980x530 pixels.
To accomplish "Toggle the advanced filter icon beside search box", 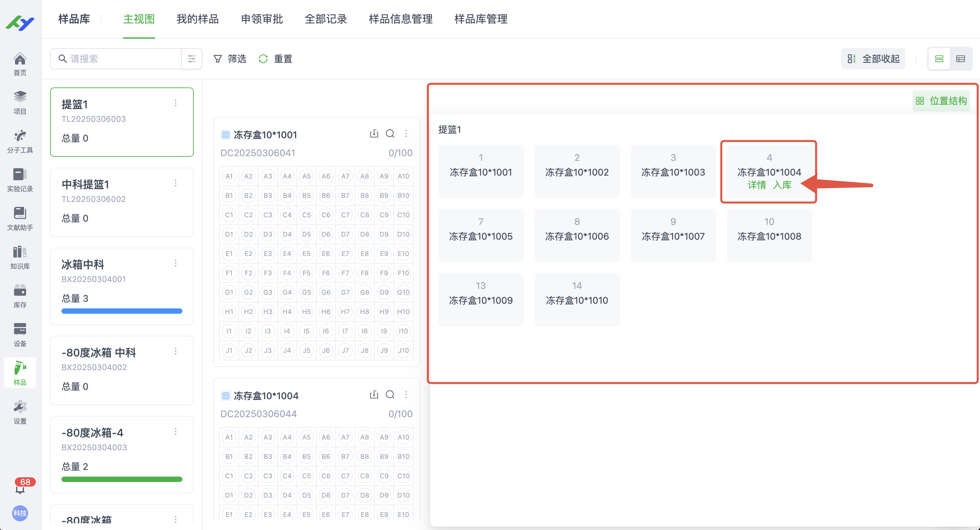I will 191,58.
